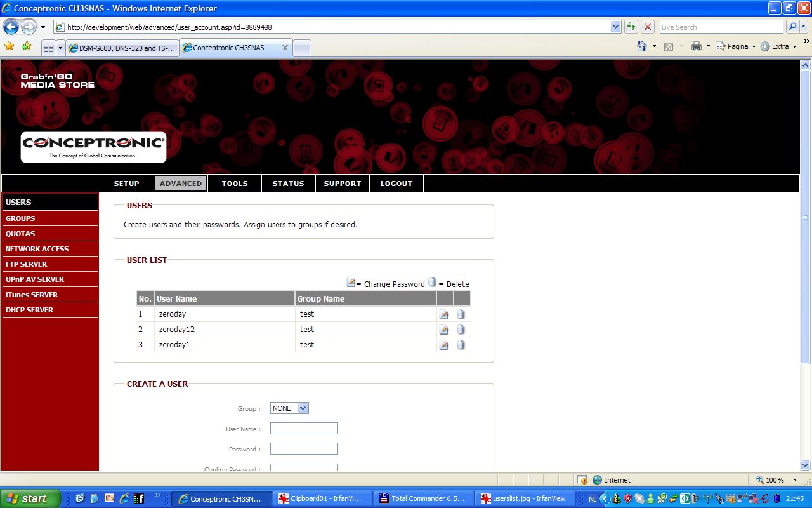This screenshot has width=812, height=508.
Task: Open the GROUPS section in the sidebar
Action: click(20, 218)
